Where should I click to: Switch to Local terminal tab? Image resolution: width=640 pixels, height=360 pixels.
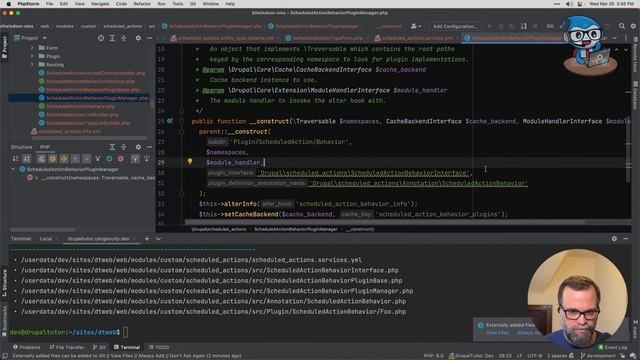(46, 239)
